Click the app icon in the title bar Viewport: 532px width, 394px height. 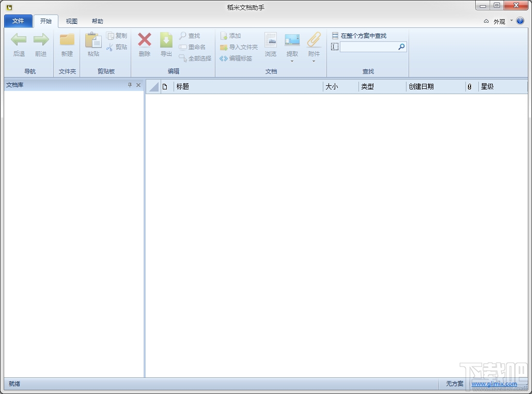click(x=9, y=7)
